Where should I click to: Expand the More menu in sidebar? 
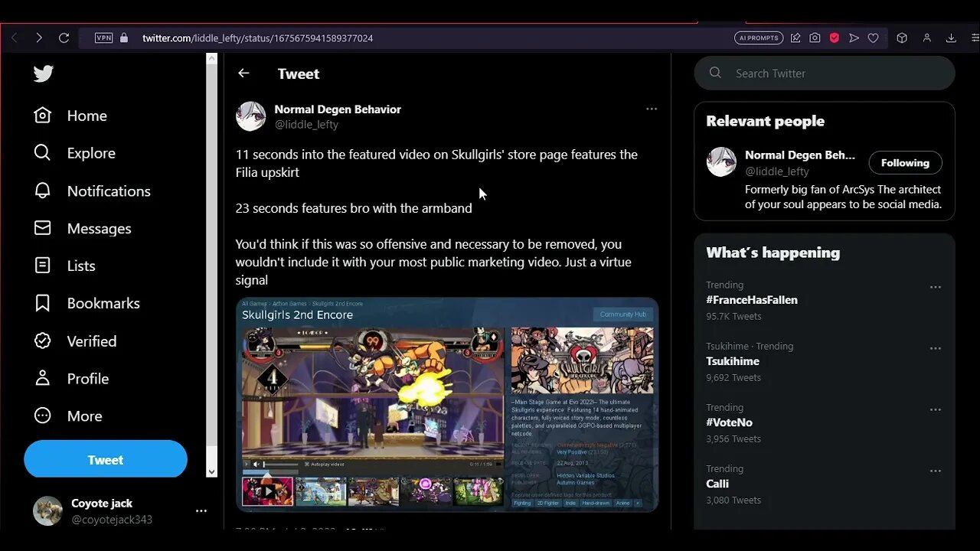coord(68,416)
